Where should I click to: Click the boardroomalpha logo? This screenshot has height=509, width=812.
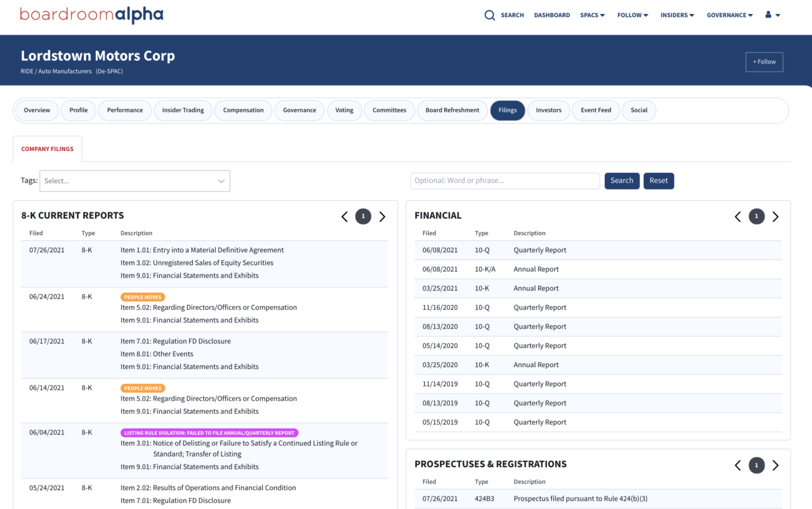pyautogui.click(x=91, y=15)
